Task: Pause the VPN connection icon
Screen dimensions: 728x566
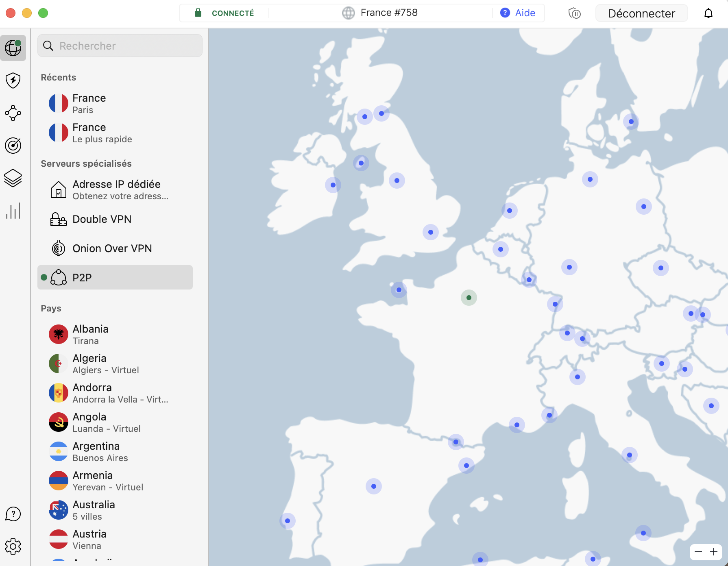Action: click(574, 13)
